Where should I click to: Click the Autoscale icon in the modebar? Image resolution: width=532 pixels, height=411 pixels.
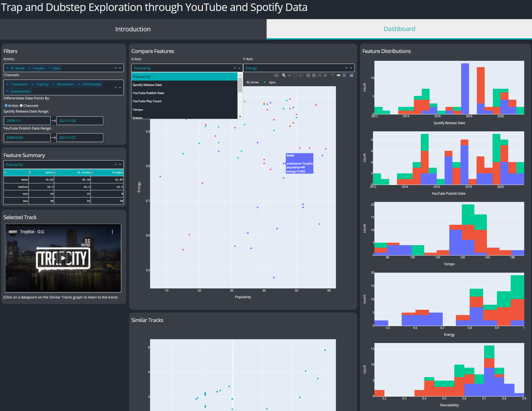pos(320,75)
